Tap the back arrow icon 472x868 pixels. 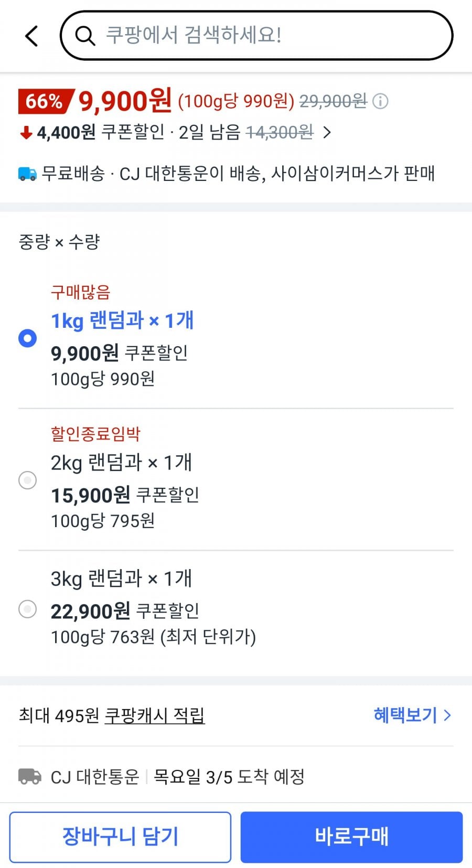(32, 36)
